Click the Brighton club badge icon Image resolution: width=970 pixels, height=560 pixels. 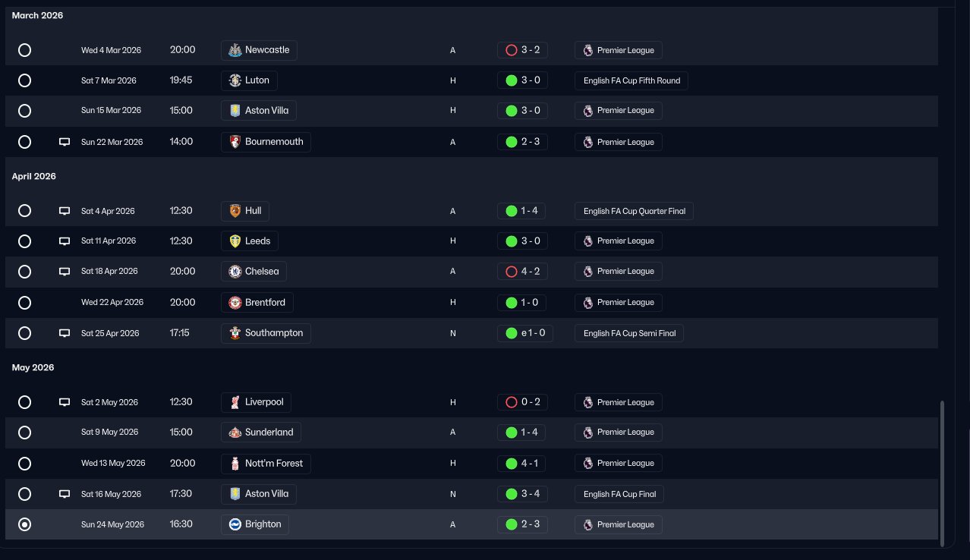[x=235, y=524]
